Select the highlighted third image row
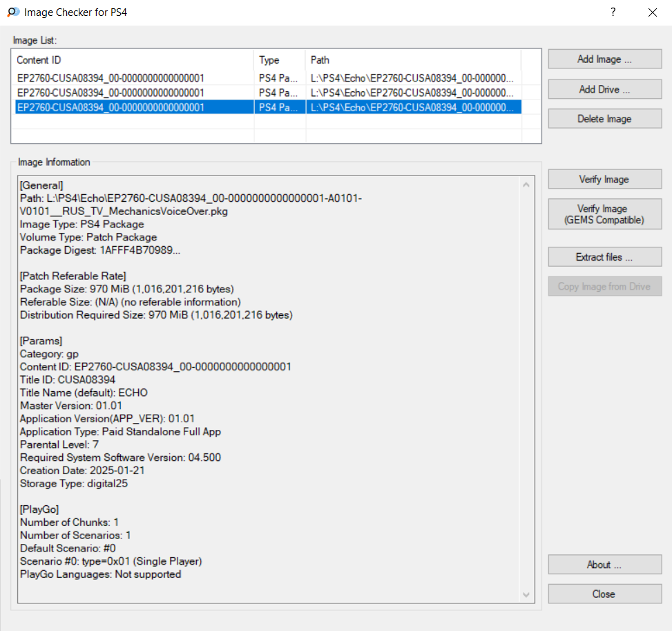Screen dimensions: 672x631 click(x=268, y=107)
